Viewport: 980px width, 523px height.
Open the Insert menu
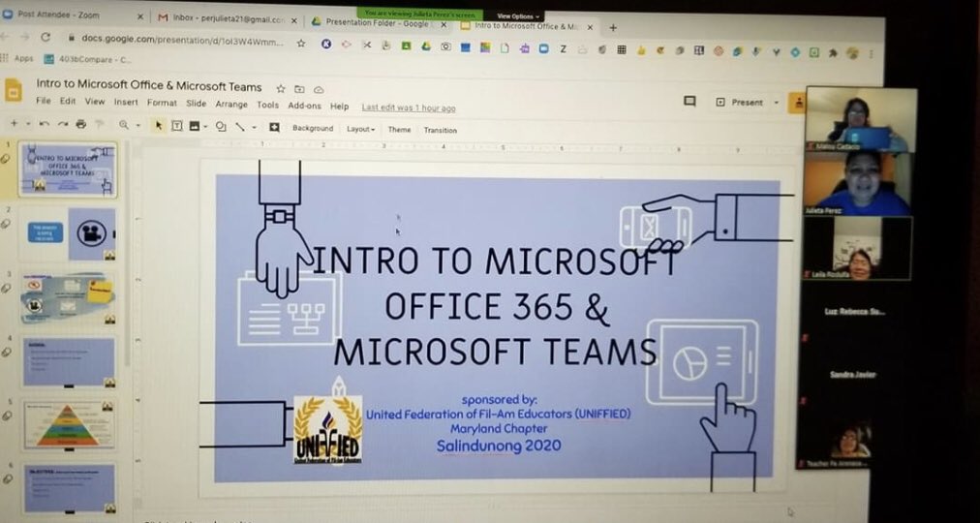coord(126,102)
